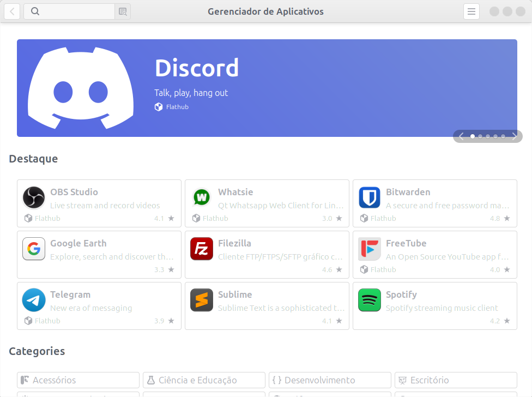Toggle the search results list button

click(x=123, y=11)
